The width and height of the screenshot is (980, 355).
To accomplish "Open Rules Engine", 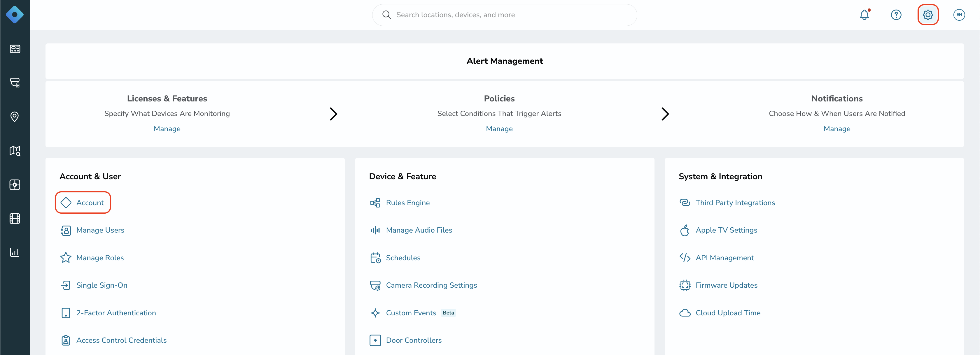I will (407, 203).
